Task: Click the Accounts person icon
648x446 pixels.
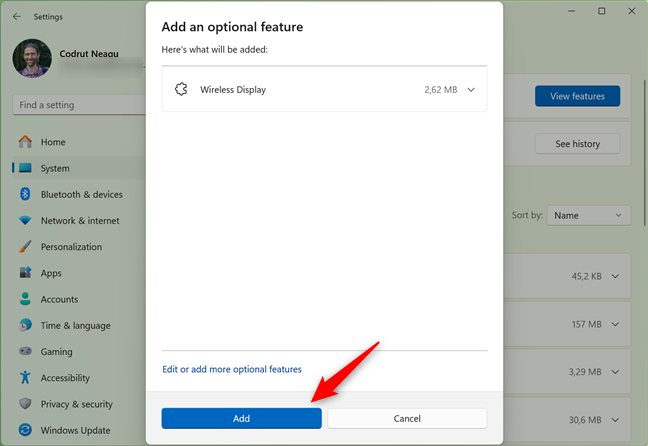Action: pyautogui.click(x=25, y=299)
